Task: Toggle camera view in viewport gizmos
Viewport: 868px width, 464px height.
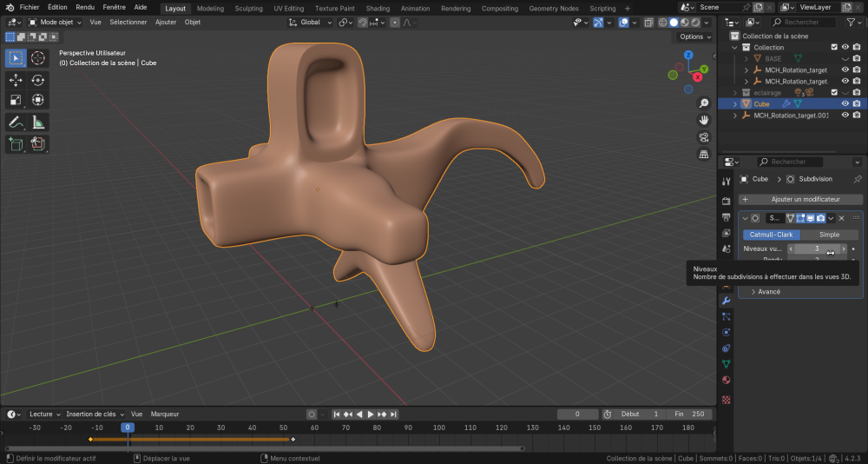Action: pos(704,137)
